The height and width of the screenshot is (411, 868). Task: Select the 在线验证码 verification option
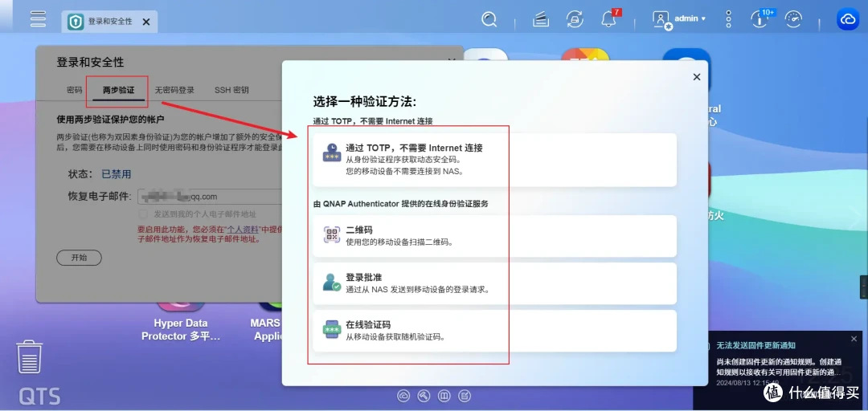[x=494, y=331]
